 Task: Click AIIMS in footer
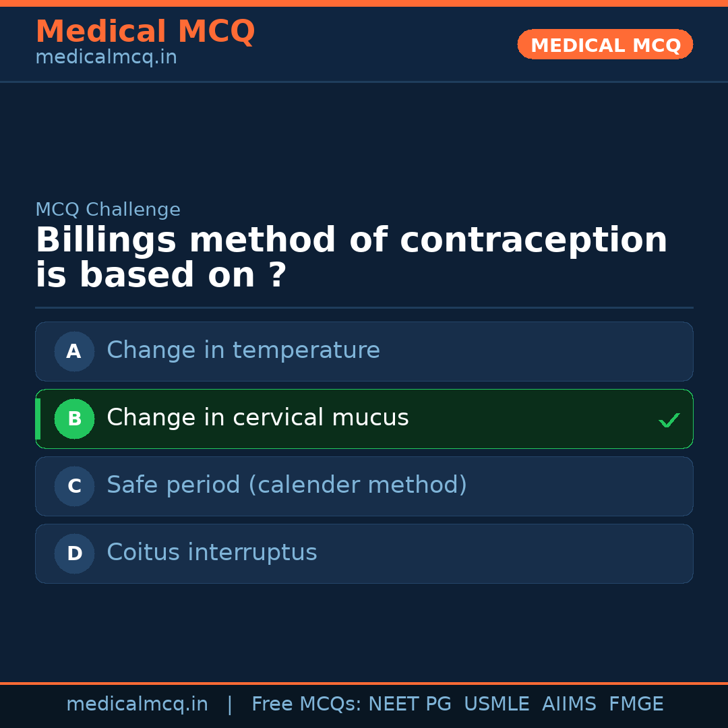(569, 704)
